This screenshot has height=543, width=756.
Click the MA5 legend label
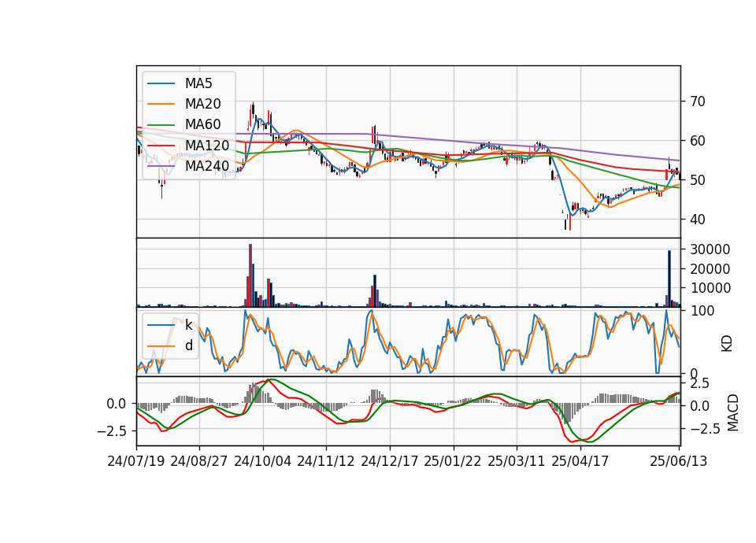coord(198,83)
